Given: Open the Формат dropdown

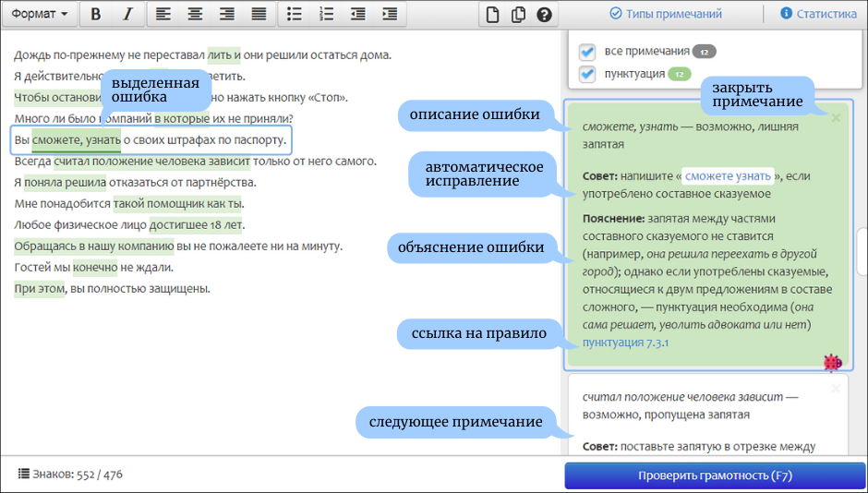Looking at the screenshot, I should (x=40, y=15).
